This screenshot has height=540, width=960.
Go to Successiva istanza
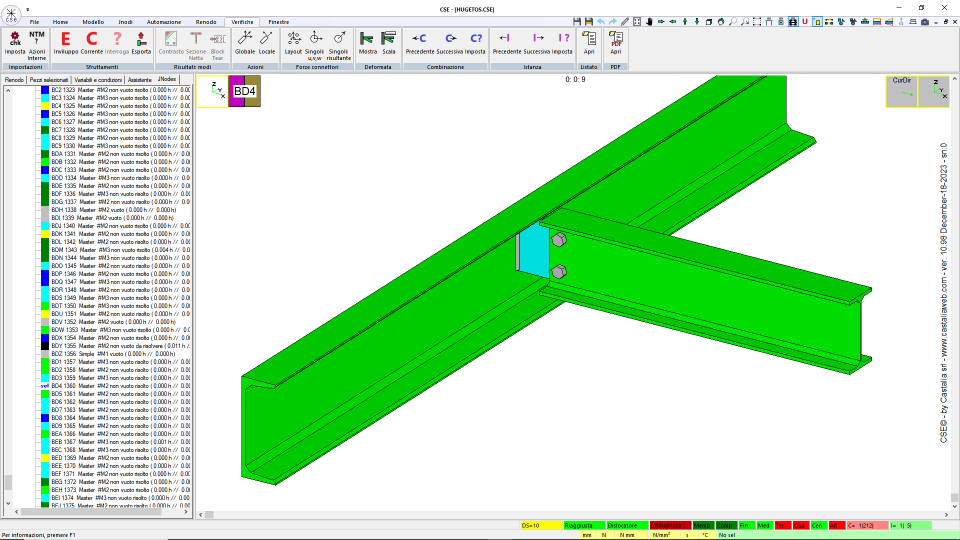537,43
